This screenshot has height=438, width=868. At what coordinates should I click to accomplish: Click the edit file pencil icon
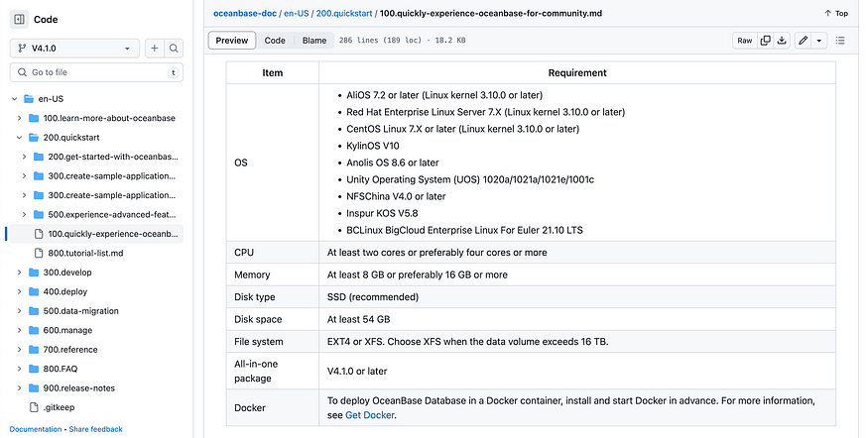tap(804, 41)
